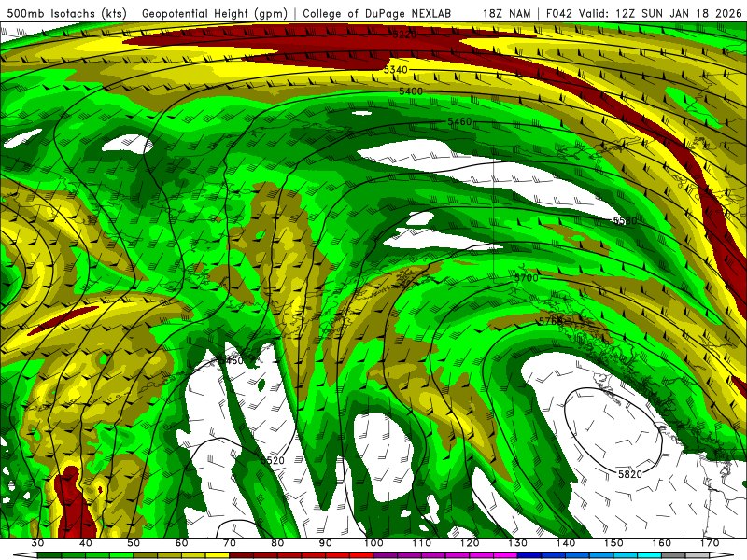Click the 120 kts color bar label
The height and width of the screenshot is (560, 747).
[x=470, y=543]
